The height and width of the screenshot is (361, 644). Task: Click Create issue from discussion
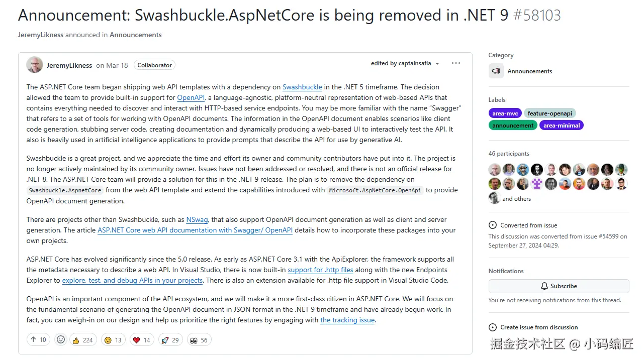pos(538,327)
